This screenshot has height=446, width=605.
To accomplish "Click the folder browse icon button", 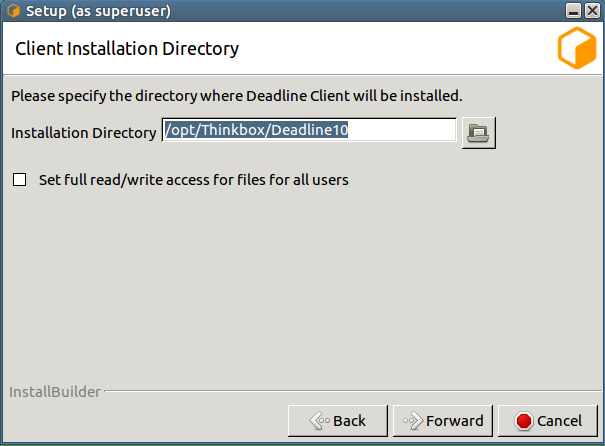I will tap(479, 132).
